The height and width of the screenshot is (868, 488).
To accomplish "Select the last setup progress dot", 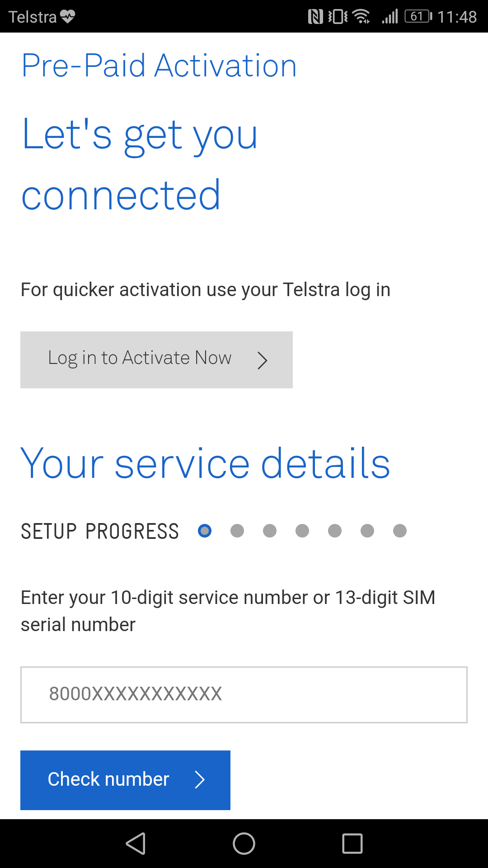I will point(400,531).
